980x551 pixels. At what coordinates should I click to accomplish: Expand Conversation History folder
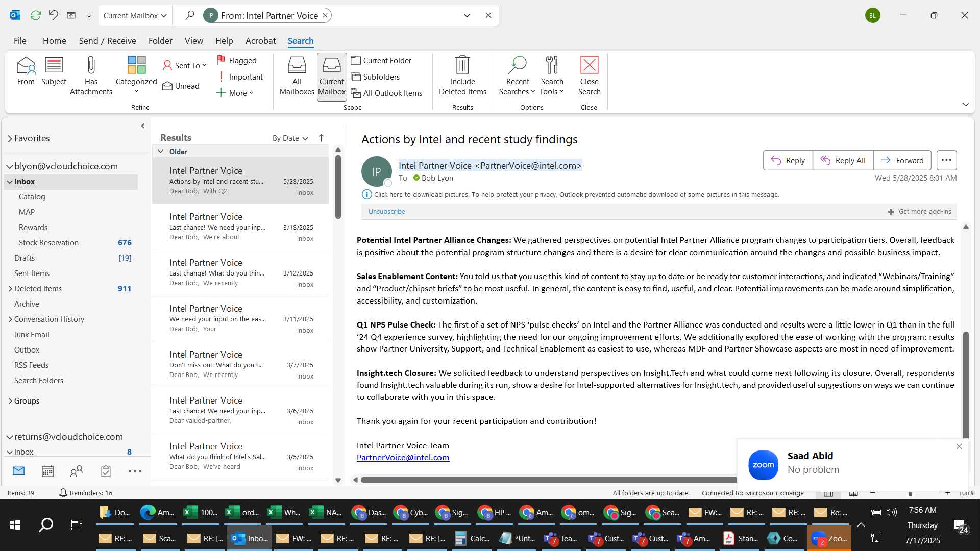[10, 319]
